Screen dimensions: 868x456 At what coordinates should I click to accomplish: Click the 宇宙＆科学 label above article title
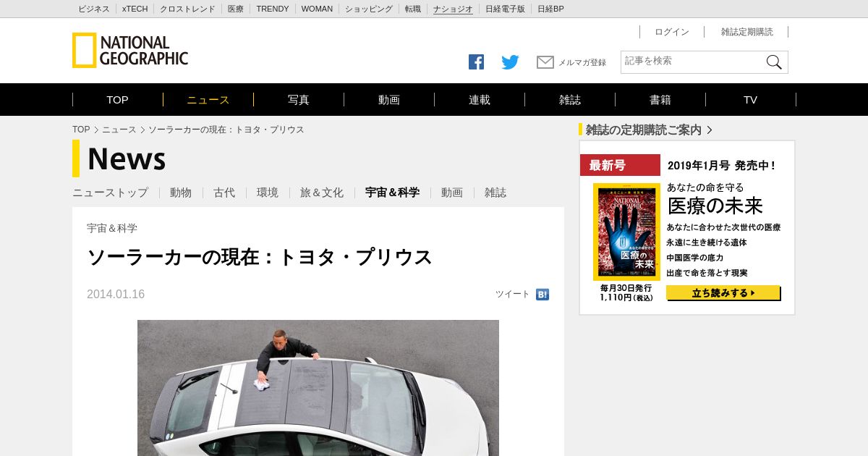point(112,228)
